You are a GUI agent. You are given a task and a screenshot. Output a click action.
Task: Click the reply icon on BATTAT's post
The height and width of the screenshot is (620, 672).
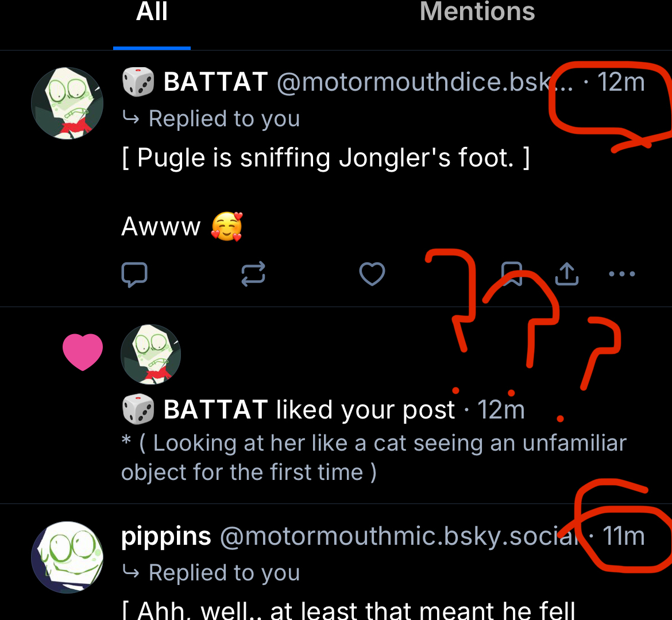[134, 274]
